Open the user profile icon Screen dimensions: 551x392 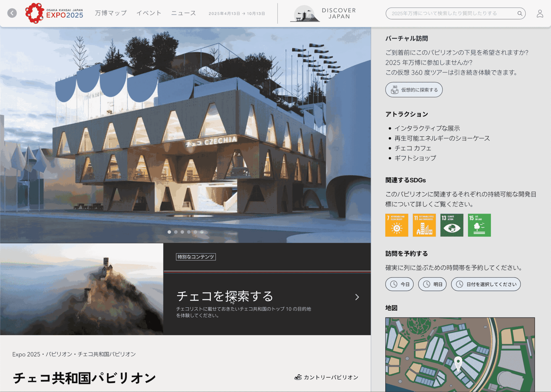540,14
